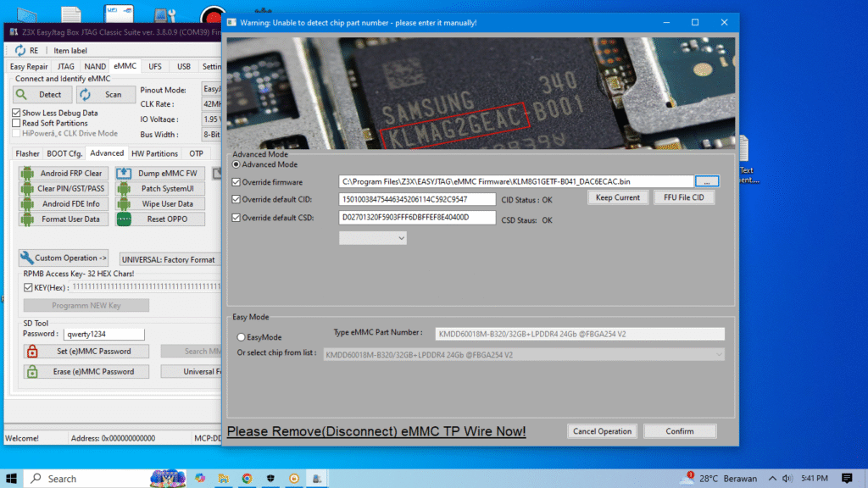Open the UNIVERSAL: Factory Format dropdown
Screen dimensions: 868x488
170,259
